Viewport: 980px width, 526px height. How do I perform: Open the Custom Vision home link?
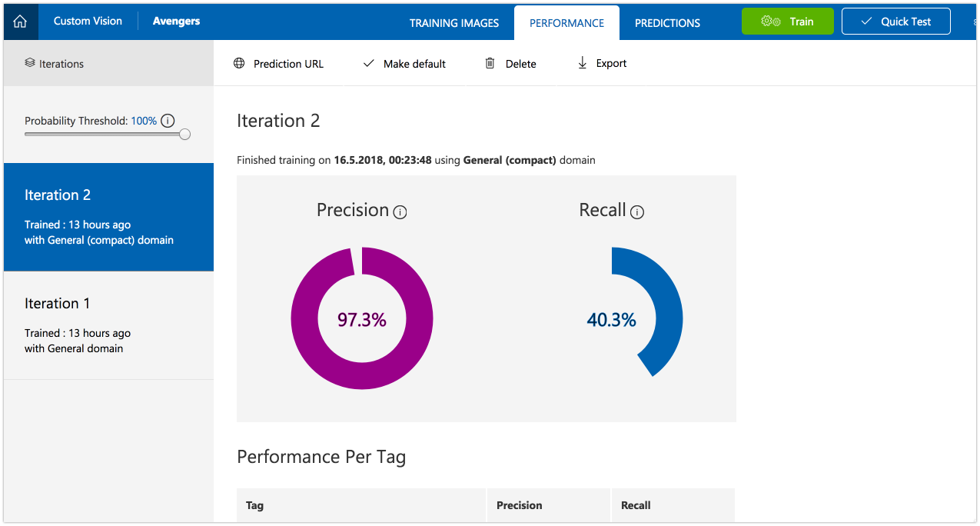pos(88,21)
